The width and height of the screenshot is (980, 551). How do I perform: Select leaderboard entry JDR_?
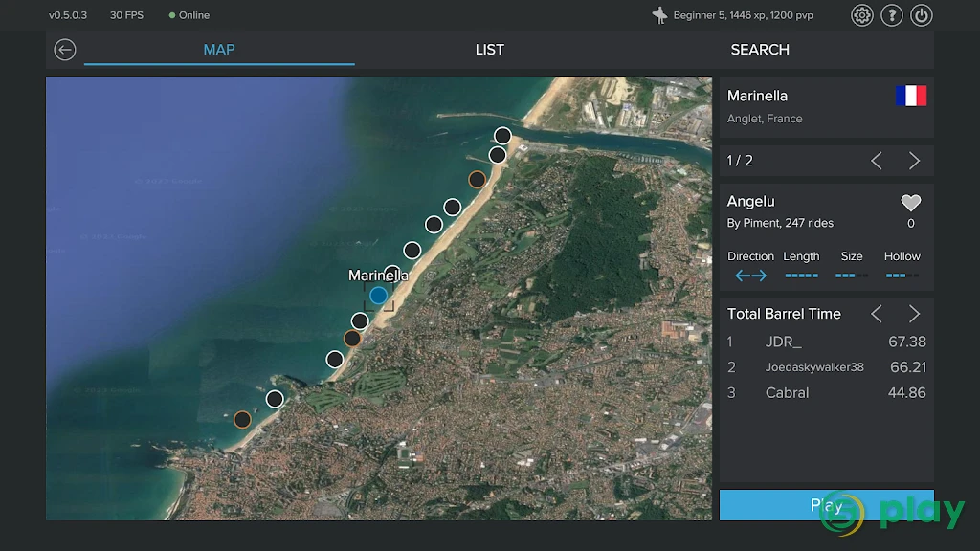(826, 342)
